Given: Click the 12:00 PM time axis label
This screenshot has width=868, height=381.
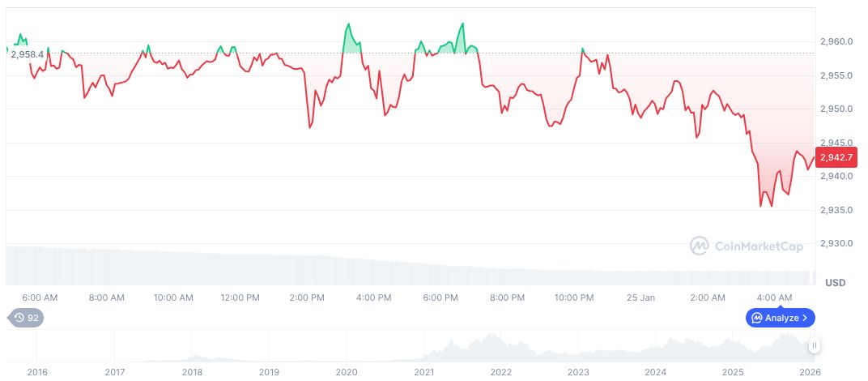Looking at the screenshot, I should [240, 298].
